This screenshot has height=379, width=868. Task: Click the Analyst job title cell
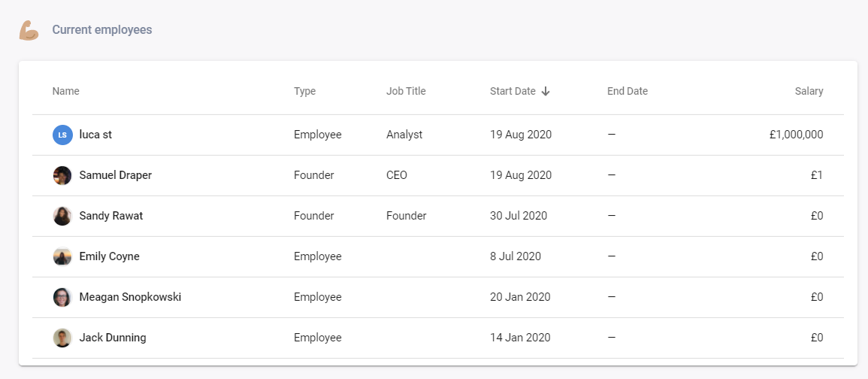click(404, 135)
